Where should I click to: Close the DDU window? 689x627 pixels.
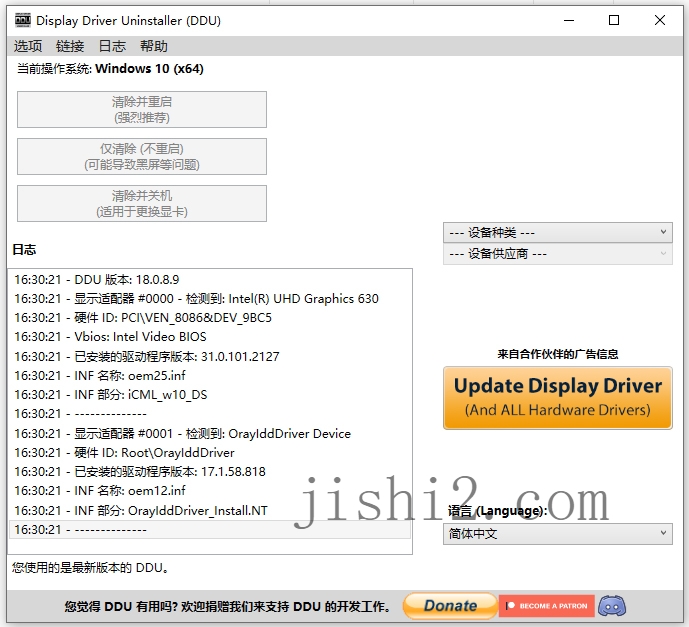[660, 20]
